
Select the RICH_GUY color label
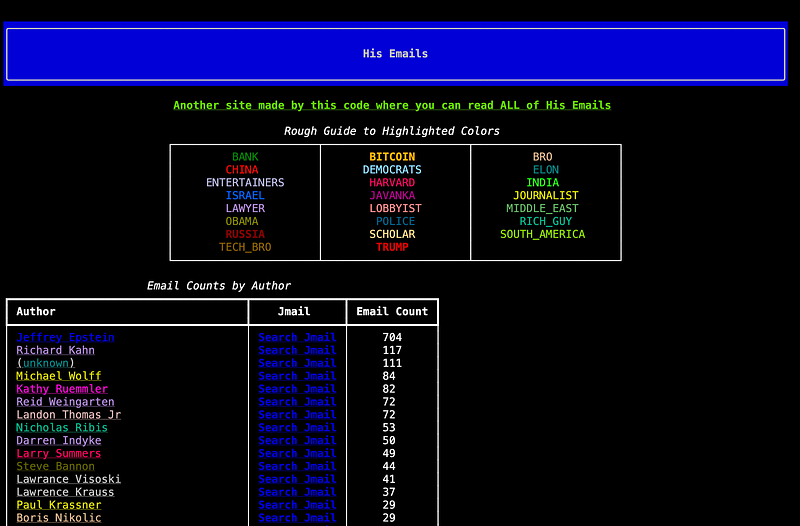pos(545,221)
